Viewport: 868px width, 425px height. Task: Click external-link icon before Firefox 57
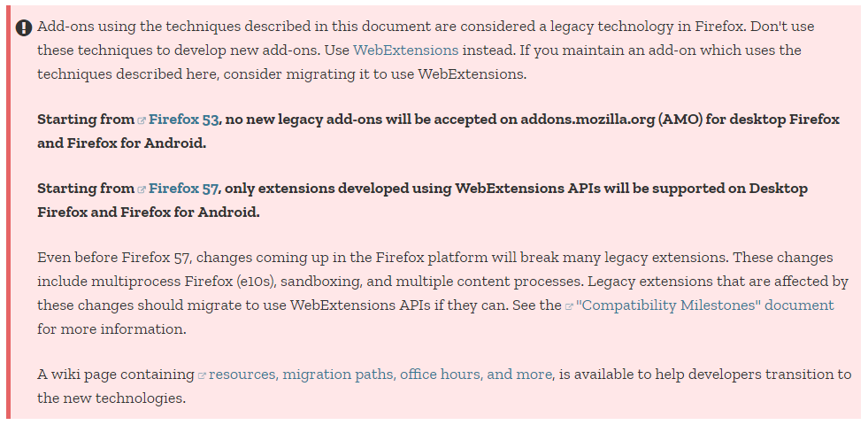point(142,189)
